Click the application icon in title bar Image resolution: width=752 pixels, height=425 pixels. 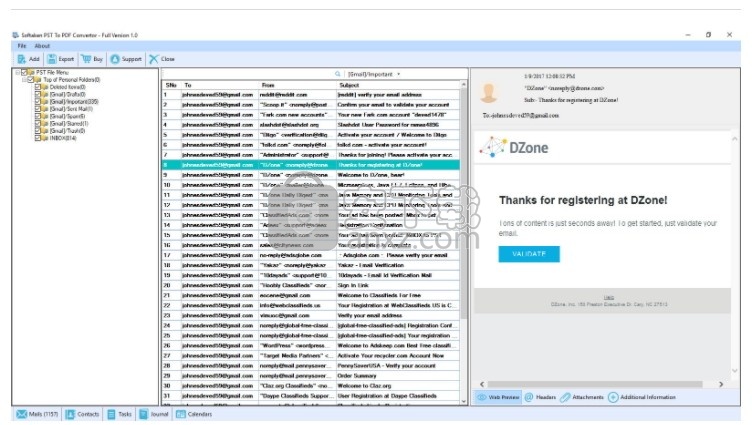pyautogui.click(x=16, y=35)
